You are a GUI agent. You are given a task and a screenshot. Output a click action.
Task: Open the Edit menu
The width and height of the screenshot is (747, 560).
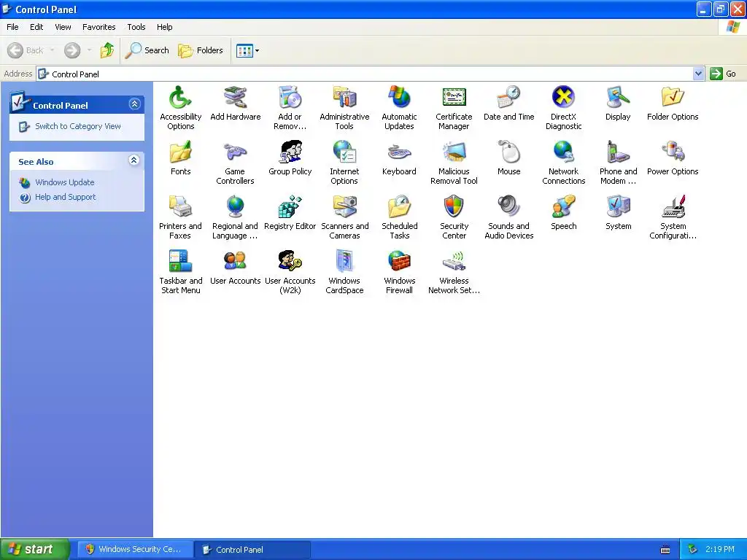[x=36, y=27]
